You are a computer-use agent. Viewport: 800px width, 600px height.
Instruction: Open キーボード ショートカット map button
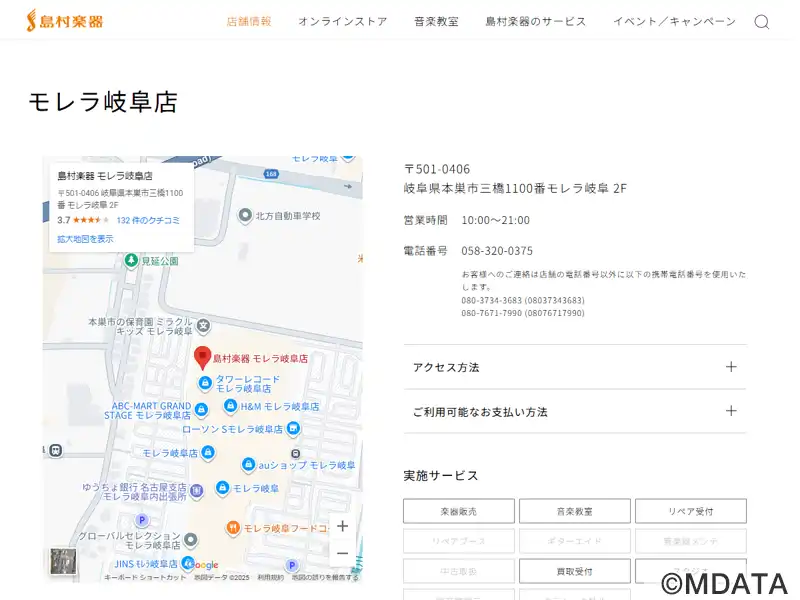145,578
